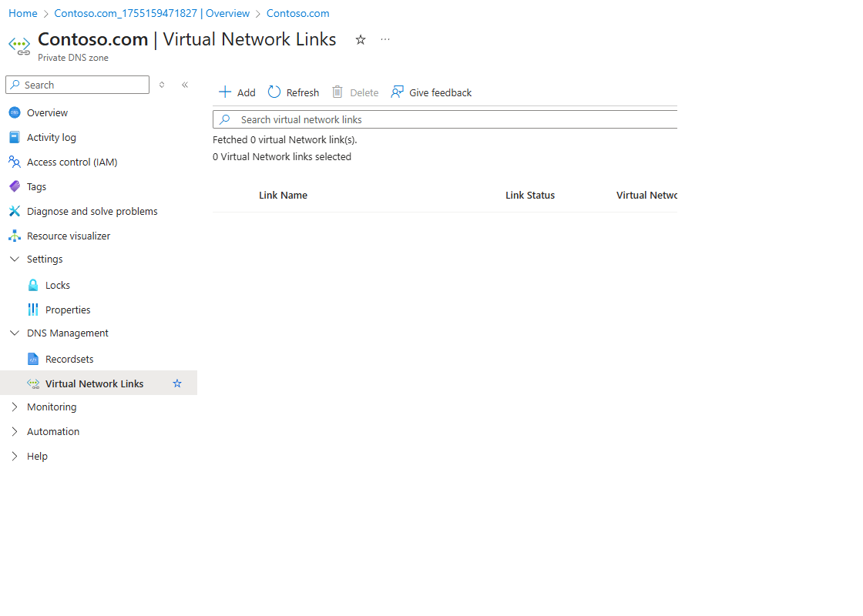Click the plus icon for Add

(224, 92)
